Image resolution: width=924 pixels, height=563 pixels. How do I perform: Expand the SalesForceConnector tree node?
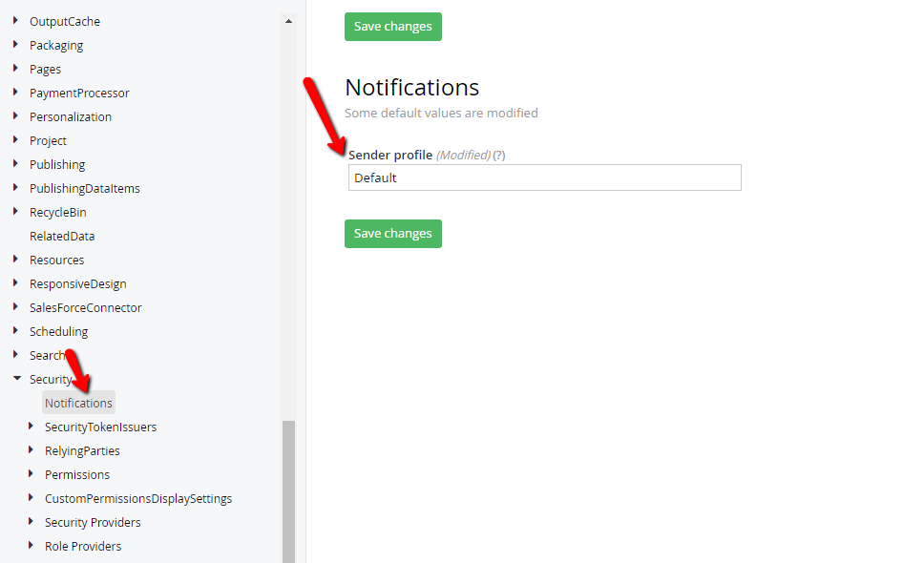click(15, 307)
